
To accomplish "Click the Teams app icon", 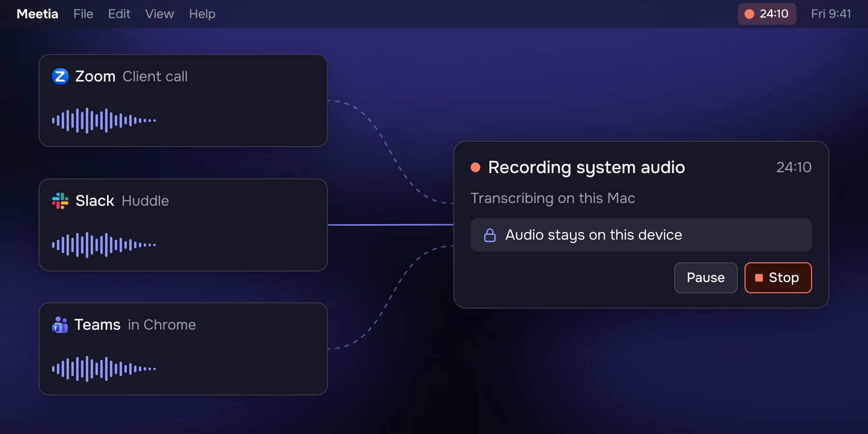I will (60, 325).
